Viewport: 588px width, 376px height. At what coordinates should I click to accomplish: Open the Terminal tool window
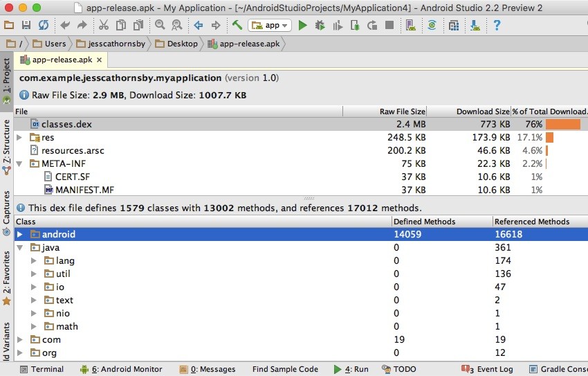click(42, 369)
